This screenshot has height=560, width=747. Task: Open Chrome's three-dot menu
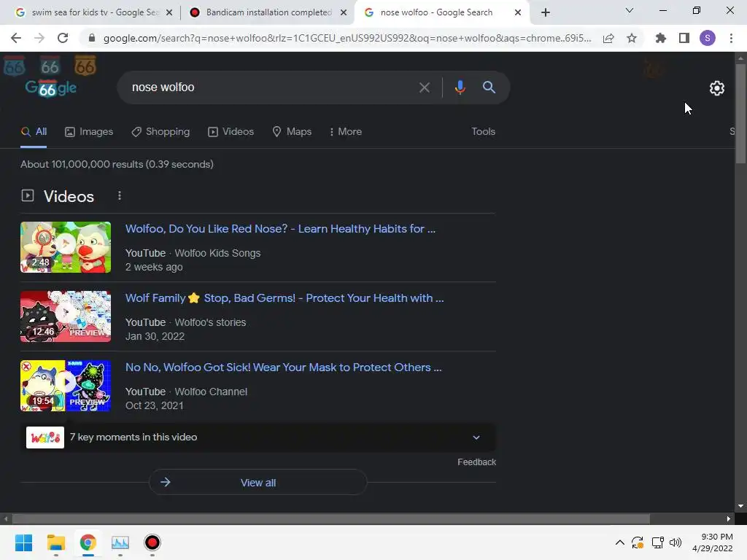tap(731, 38)
